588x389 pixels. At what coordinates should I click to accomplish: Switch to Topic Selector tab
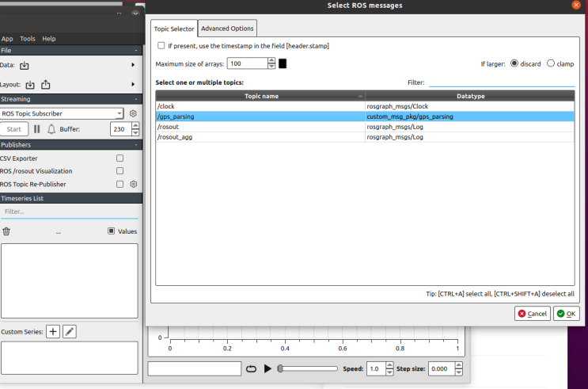(x=174, y=29)
